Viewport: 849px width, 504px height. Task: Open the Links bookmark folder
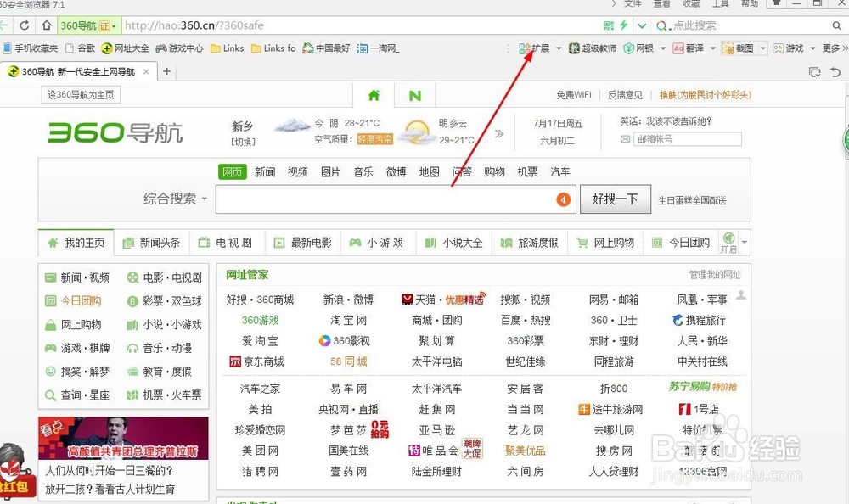[x=227, y=48]
